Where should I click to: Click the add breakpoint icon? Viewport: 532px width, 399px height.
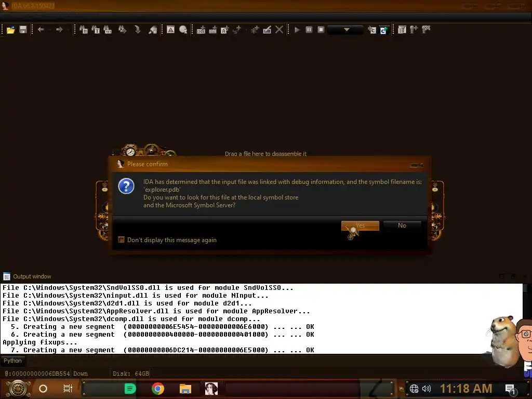414,30
